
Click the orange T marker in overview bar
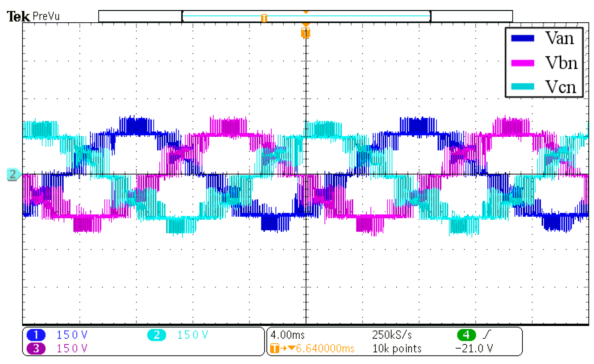[x=264, y=18]
